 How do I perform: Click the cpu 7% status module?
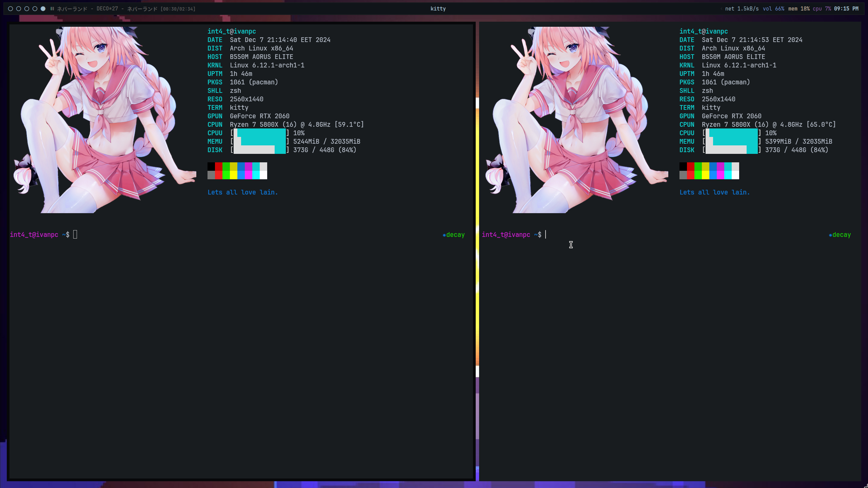pos(822,9)
